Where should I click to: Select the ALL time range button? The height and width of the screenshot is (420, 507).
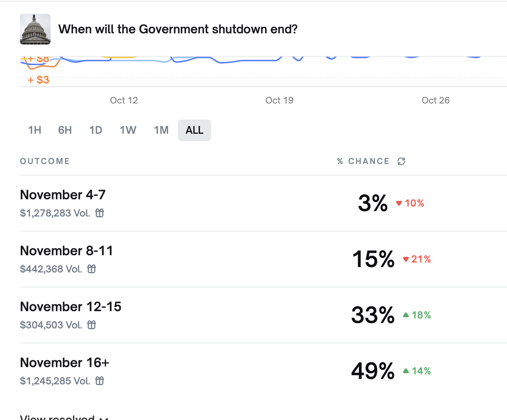[x=195, y=130]
